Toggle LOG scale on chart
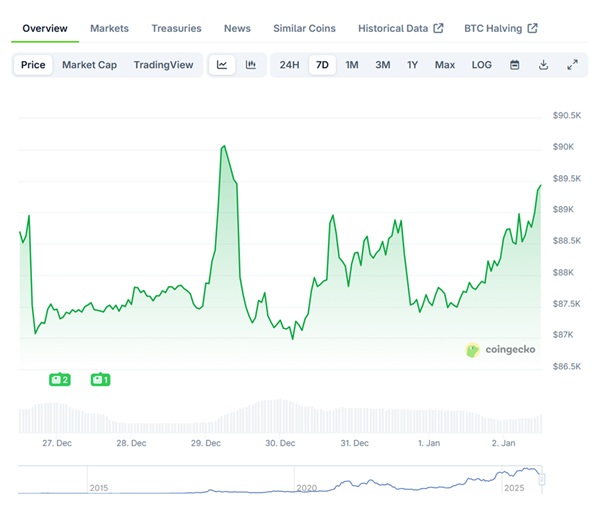 tap(481, 65)
